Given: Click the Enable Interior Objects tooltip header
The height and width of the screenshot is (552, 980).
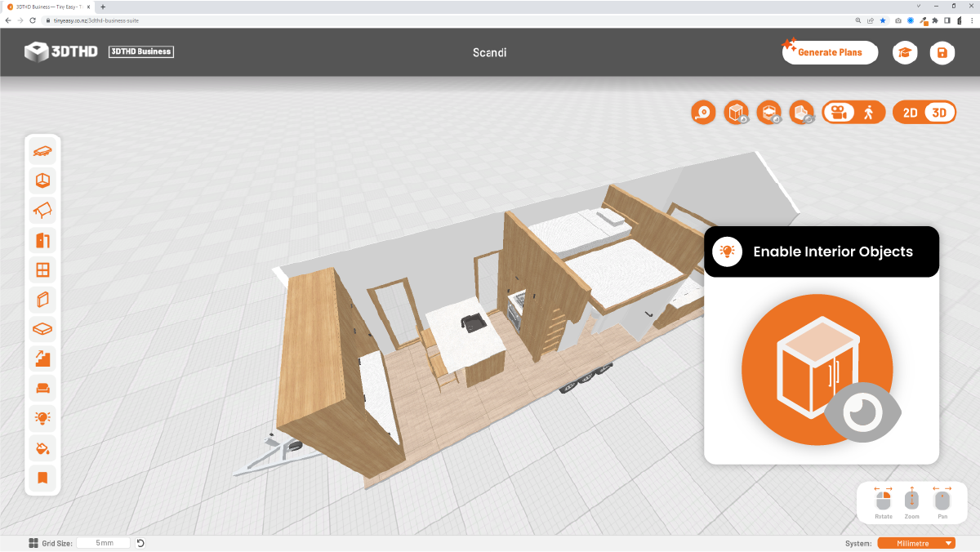Looking at the screenshot, I should tap(822, 252).
